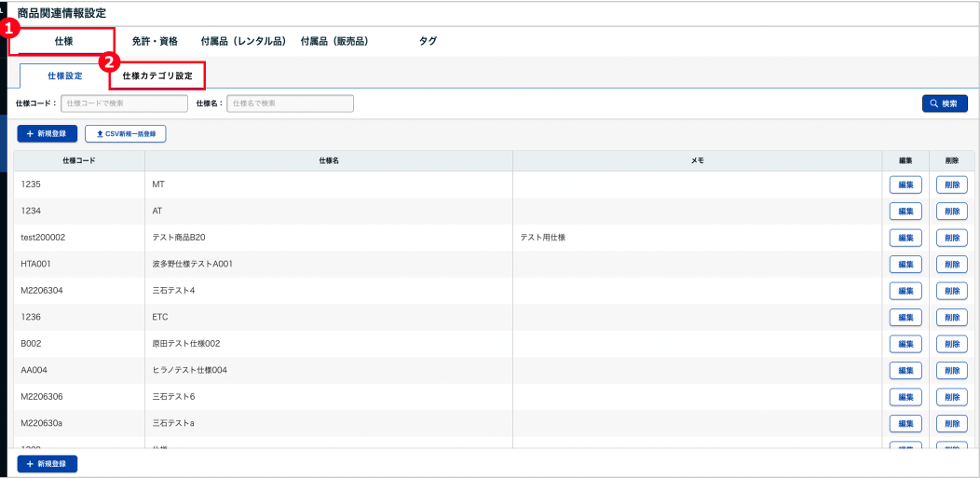The height and width of the screenshot is (479, 980).
Task: Delete the 原田テスト仕様002 row
Action: (x=951, y=343)
